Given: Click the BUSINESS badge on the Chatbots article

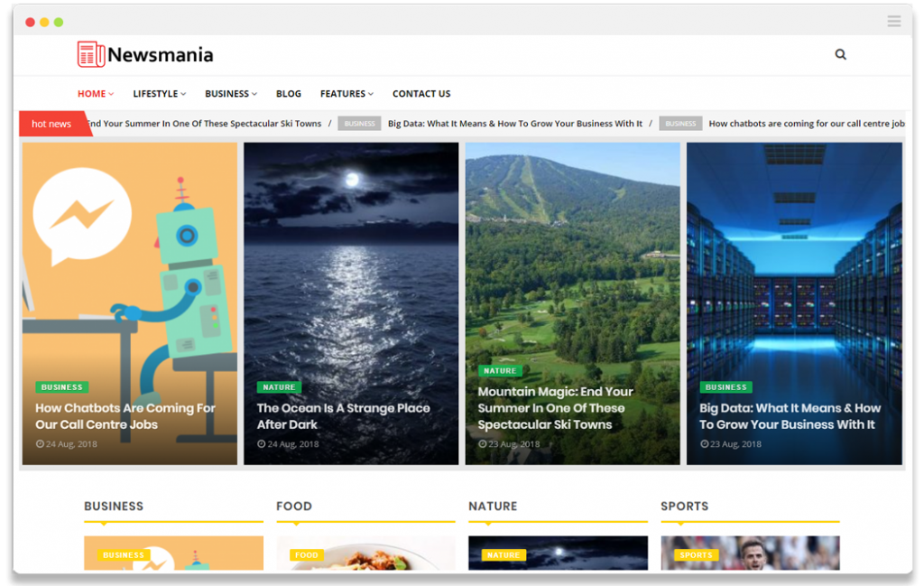Looking at the screenshot, I should [61, 386].
